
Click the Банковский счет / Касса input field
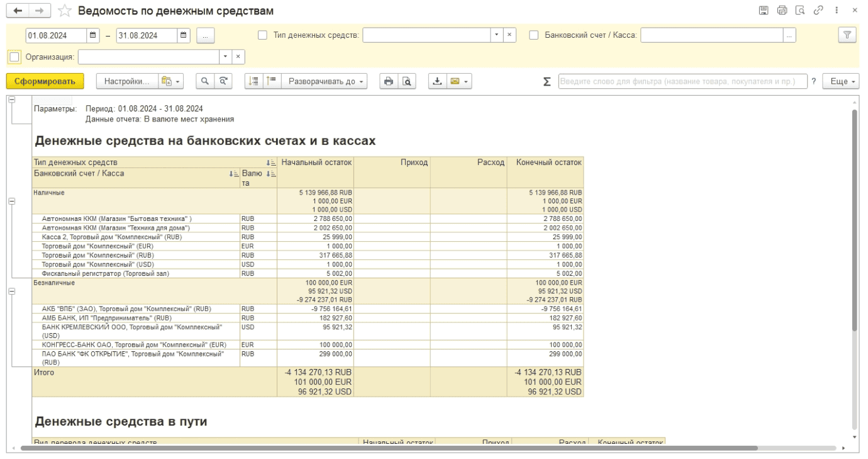(x=712, y=35)
